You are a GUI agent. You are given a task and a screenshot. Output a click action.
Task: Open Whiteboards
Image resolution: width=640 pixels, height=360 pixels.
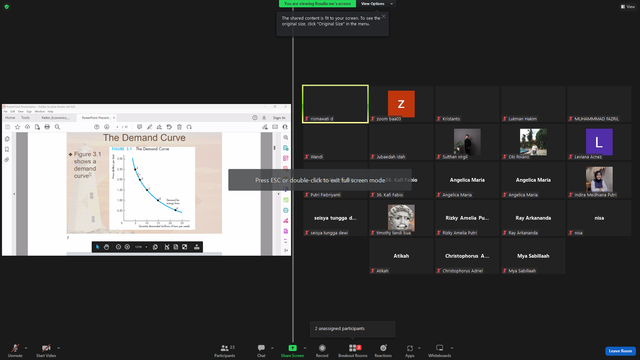pyautogui.click(x=440, y=350)
